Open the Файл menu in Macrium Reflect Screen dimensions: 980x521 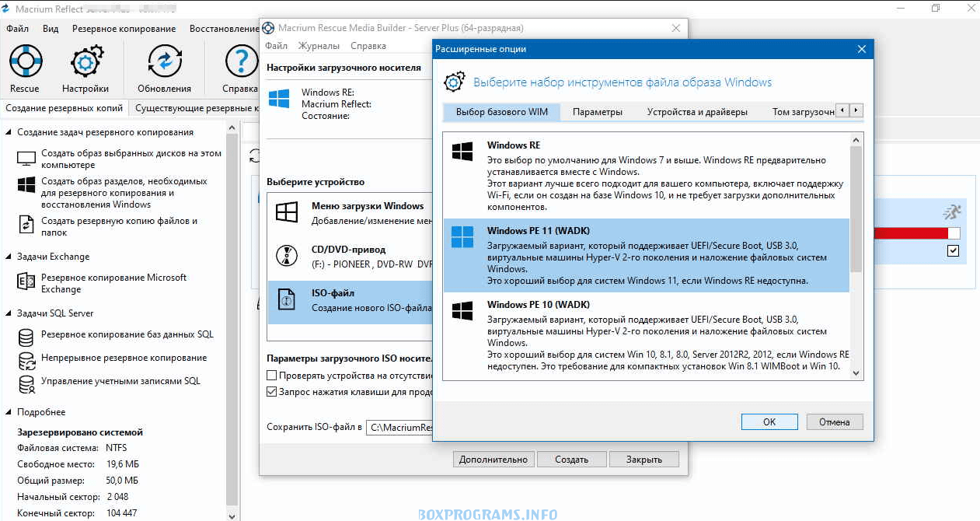click(17, 29)
